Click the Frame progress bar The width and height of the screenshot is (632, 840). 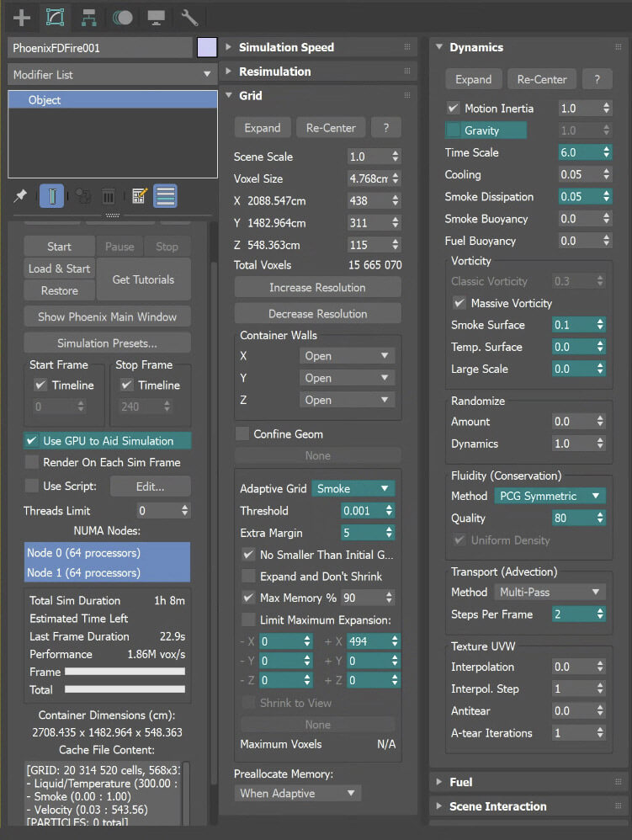pos(125,672)
